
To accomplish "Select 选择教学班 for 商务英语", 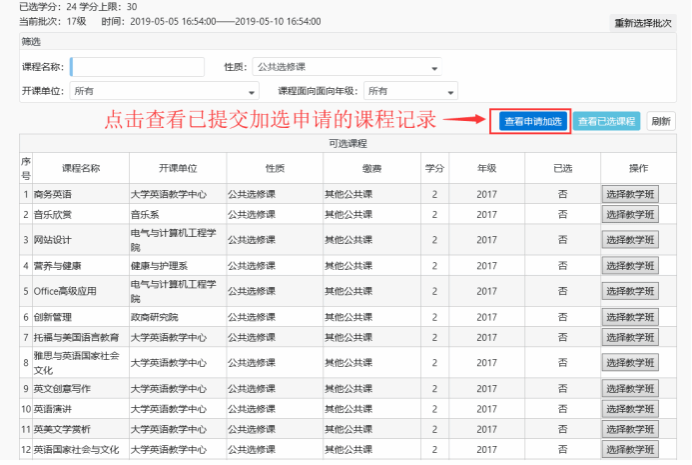I will [630, 194].
